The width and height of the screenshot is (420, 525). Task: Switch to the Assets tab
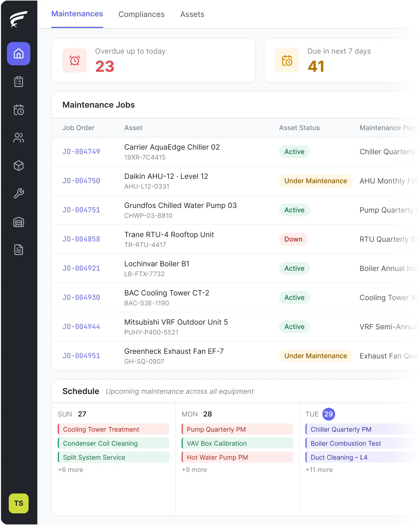(x=192, y=14)
